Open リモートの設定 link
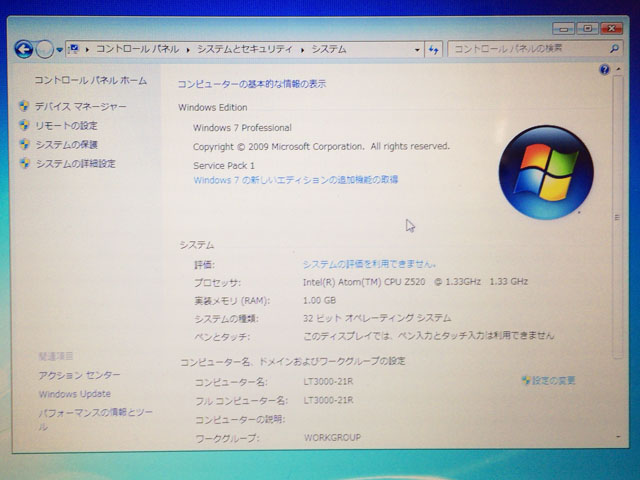The image size is (640, 480). pyautogui.click(x=67, y=126)
